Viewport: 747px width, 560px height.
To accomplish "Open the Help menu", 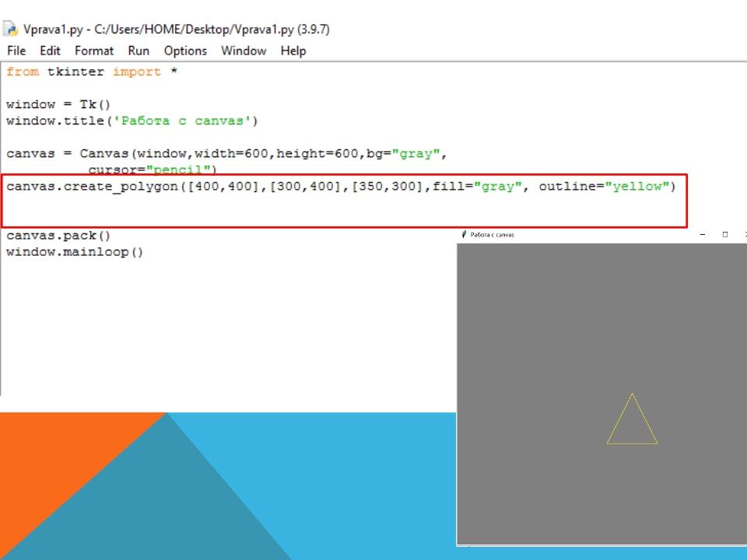I will pyautogui.click(x=293, y=51).
